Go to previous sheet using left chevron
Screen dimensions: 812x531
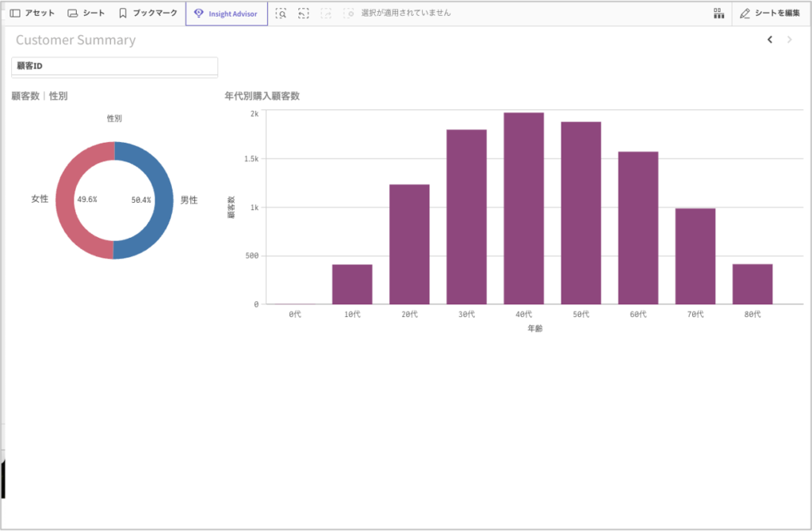[x=769, y=40]
